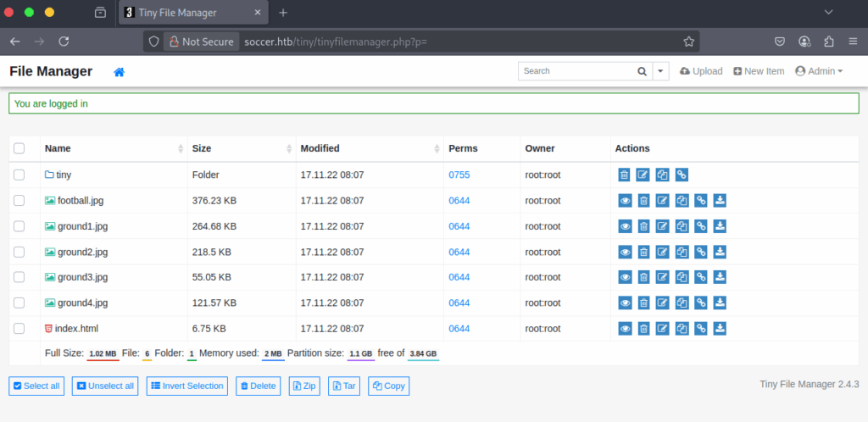Go to the file manager home icon
The width and height of the screenshot is (868, 422).
(119, 72)
